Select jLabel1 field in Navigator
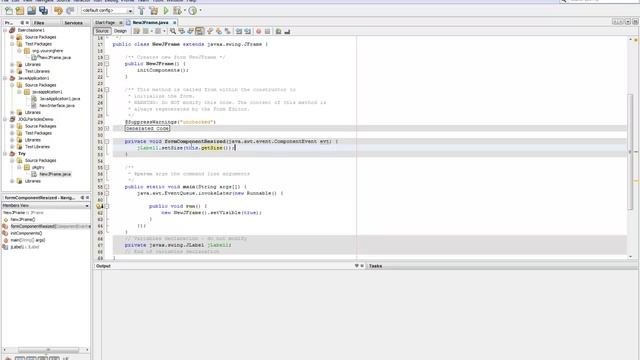 [x=24, y=247]
